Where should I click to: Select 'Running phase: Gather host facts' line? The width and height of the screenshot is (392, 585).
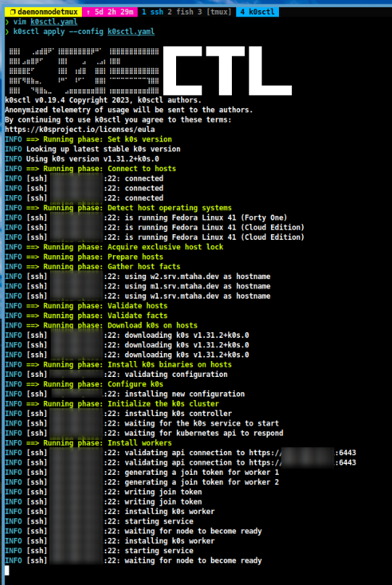coord(93,266)
